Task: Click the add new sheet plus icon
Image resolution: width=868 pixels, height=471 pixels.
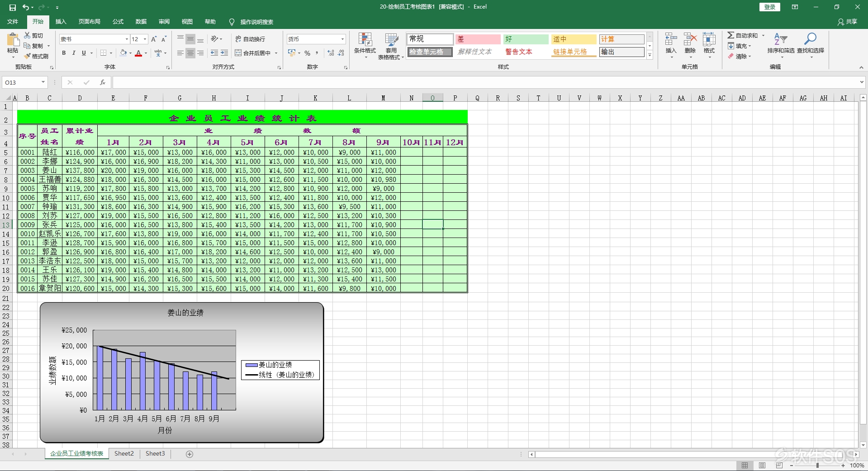Action: point(190,454)
